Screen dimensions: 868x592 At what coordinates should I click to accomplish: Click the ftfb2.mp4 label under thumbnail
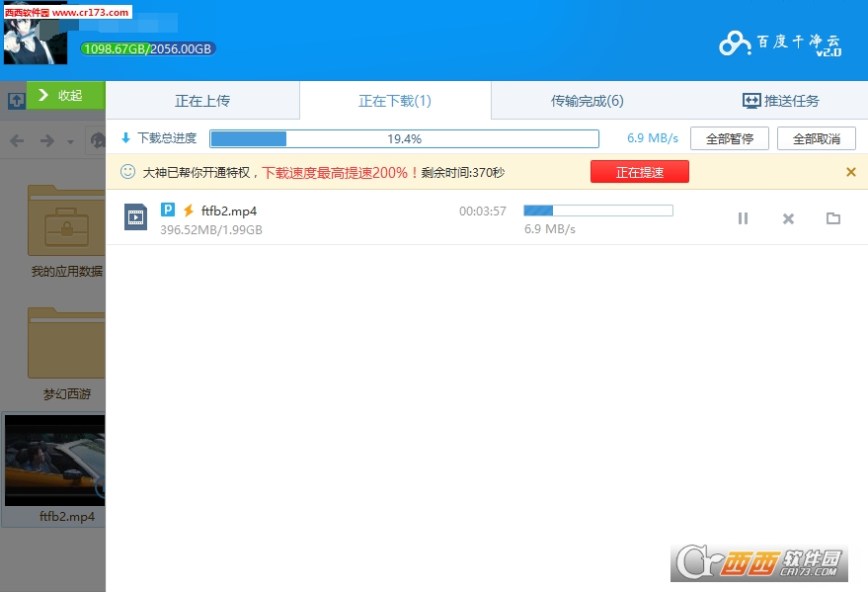tap(67, 517)
